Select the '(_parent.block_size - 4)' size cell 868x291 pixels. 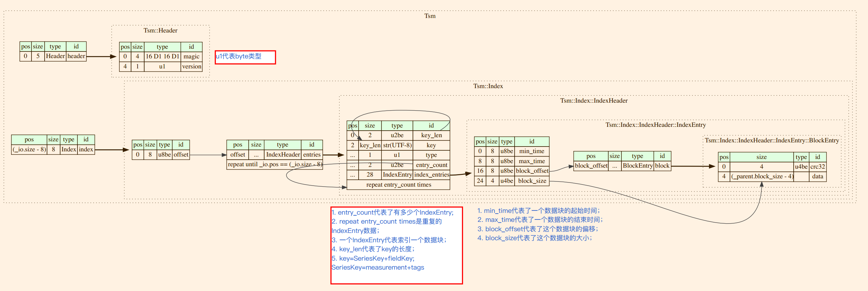point(761,176)
